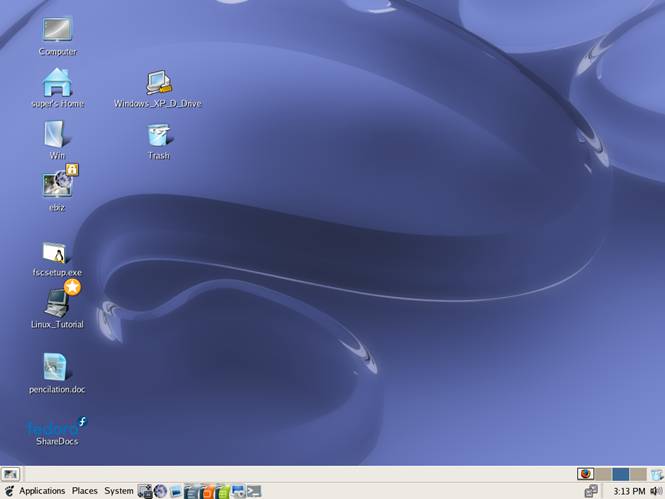Screen dimensions: 665x499
Task: Click the 3:13 PM clock
Action: pos(629,491)
